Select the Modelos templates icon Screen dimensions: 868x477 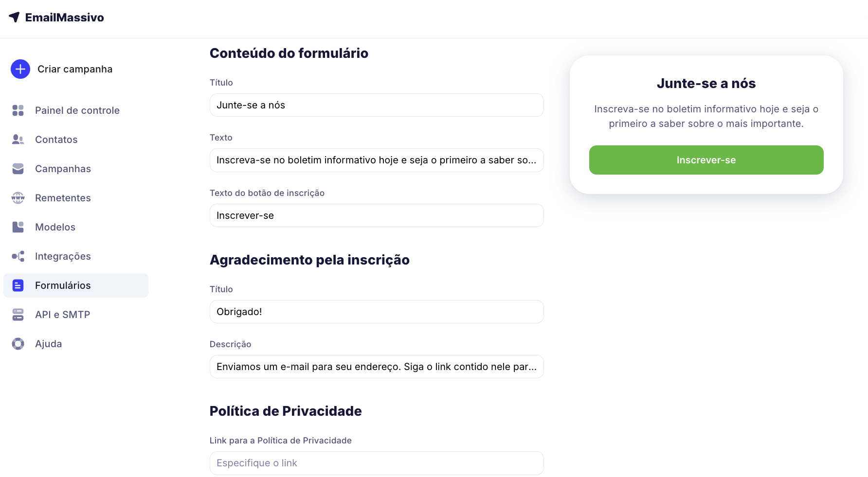pos(18,227)
